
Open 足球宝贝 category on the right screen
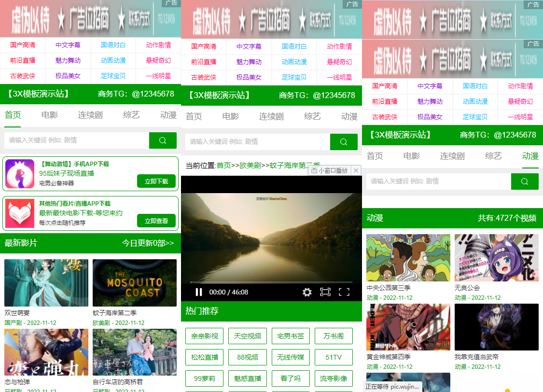pyautogui.click(x=475, y=117)
